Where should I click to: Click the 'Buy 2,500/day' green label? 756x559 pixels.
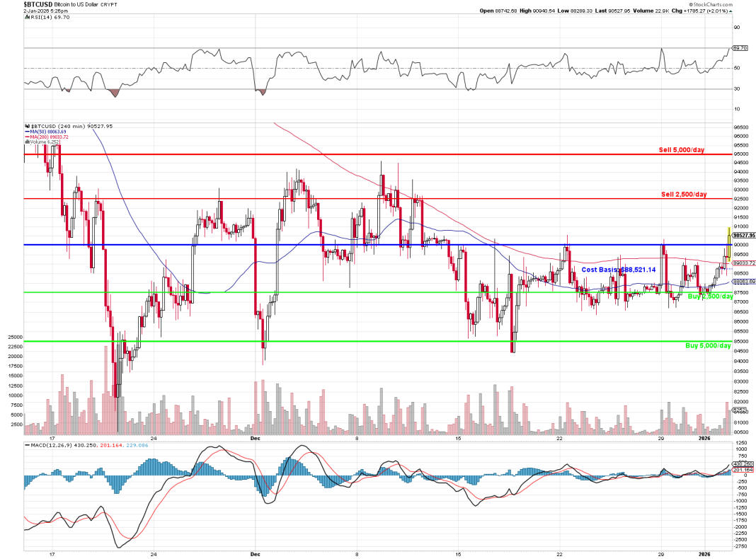pos(710,296)
